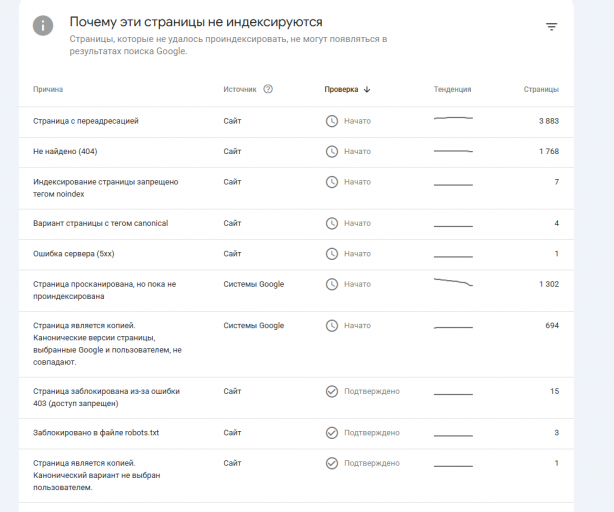Open Индексирование страницы запрещено тегом noindex

106,188
